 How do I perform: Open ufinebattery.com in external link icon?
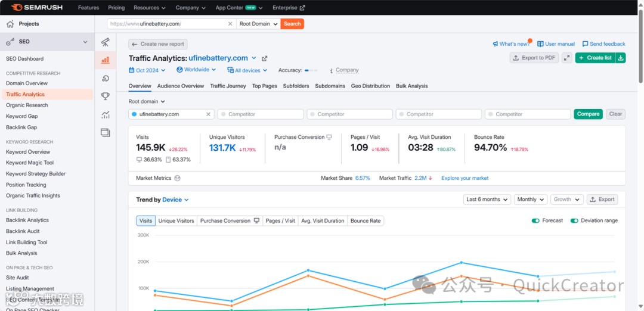pyautogui.click(x=265, y=58)
